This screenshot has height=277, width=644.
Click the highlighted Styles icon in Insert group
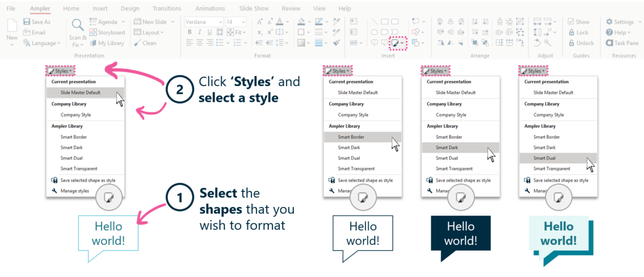395,43
